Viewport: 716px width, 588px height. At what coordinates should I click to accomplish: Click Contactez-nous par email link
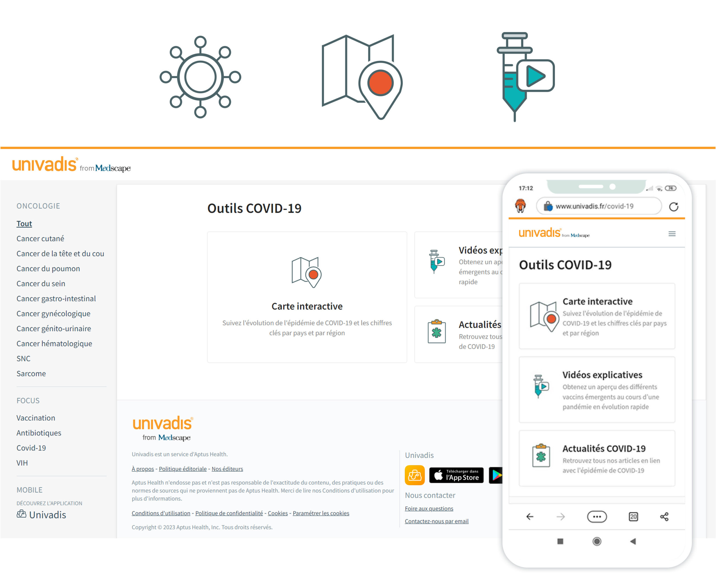pyautogui.click(x=437, y=522)
